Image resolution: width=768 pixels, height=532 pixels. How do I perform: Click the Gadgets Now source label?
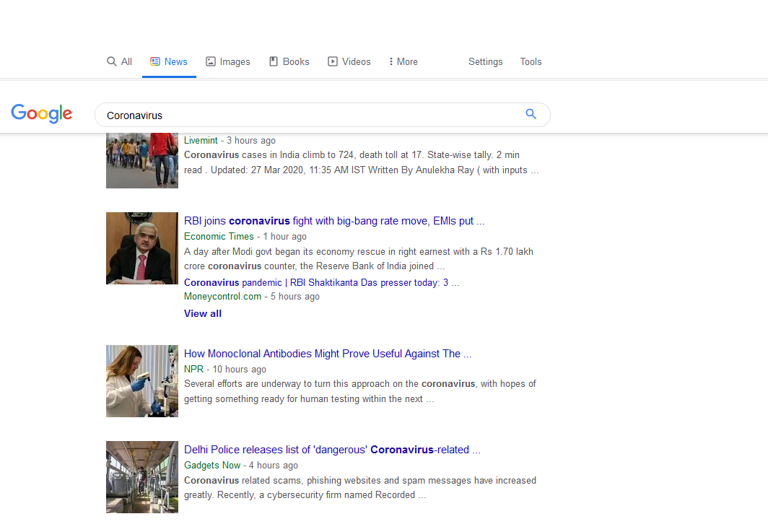tap(212, 466)
